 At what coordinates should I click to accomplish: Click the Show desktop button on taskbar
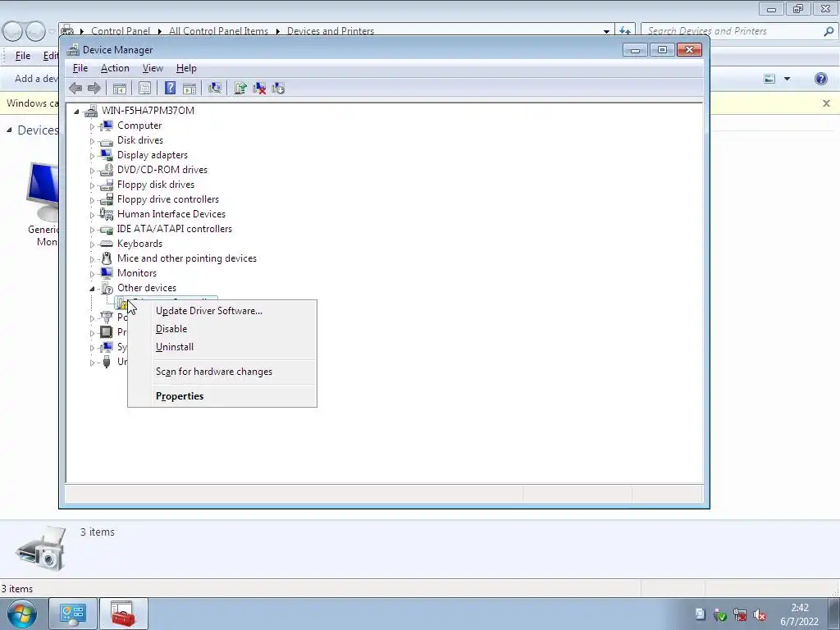[834, 614]
